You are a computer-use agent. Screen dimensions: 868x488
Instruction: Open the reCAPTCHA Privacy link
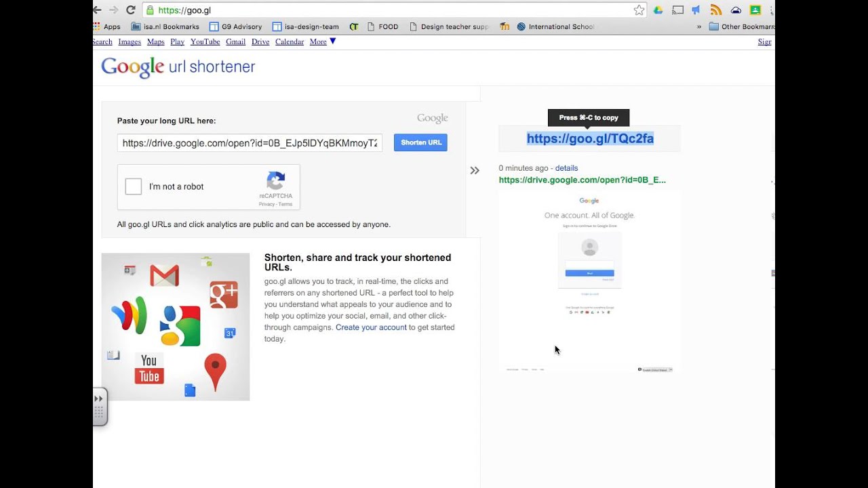267,204
